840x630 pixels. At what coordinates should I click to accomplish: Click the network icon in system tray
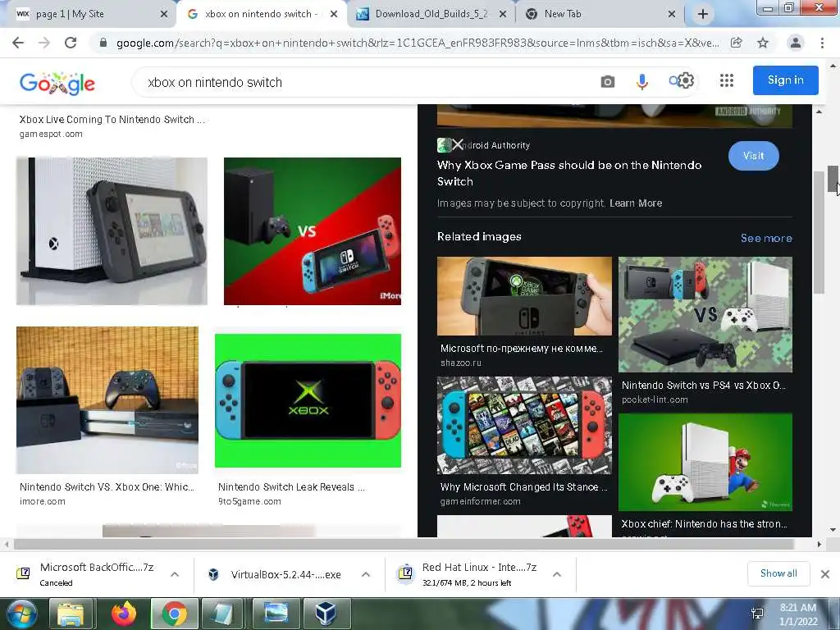(x=757, y=614)
